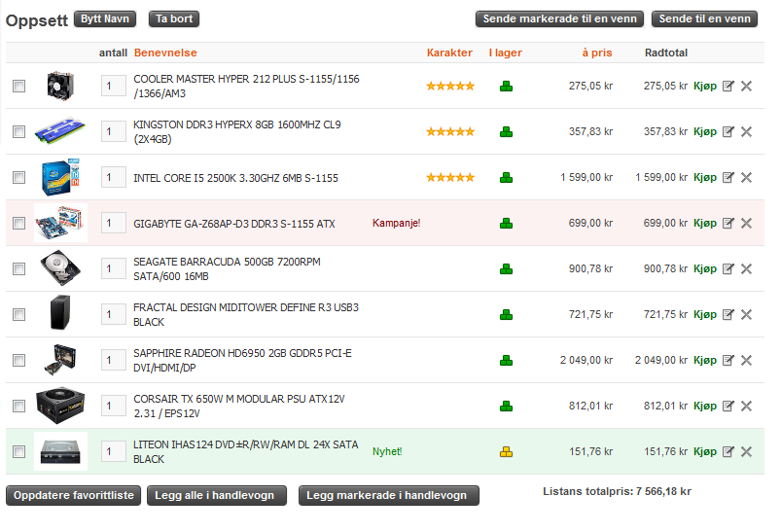Click green stock icon for Cooler Master row

(506, 87)
